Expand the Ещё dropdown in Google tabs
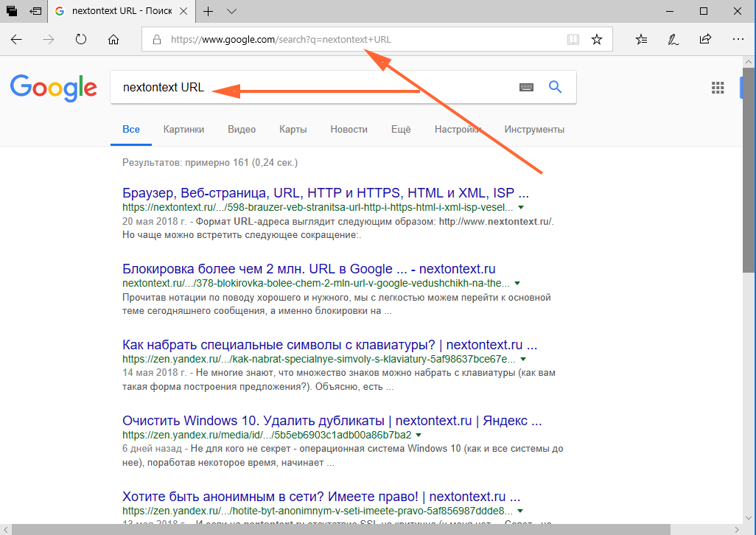756x535 pixels. (x=400, y=129)
